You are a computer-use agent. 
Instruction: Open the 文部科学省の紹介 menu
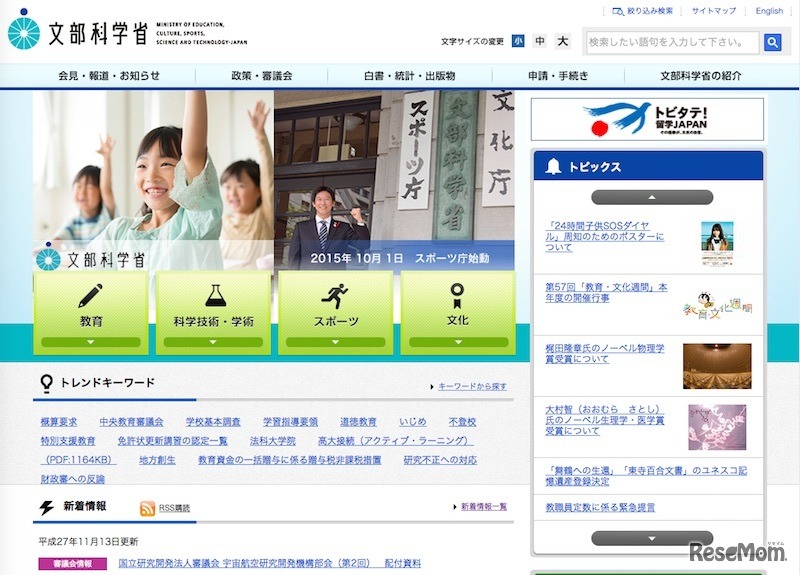click(701, 76)
